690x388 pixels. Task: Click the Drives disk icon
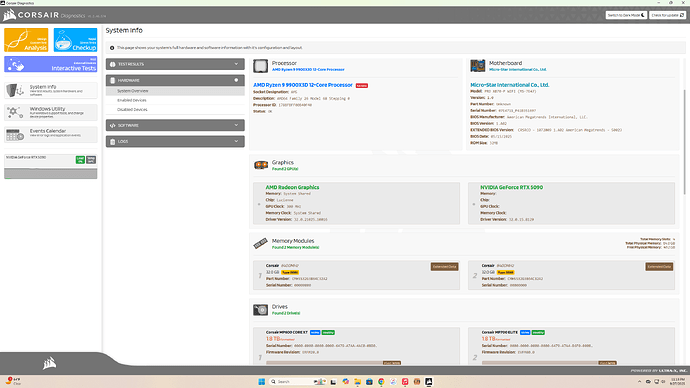261,310
